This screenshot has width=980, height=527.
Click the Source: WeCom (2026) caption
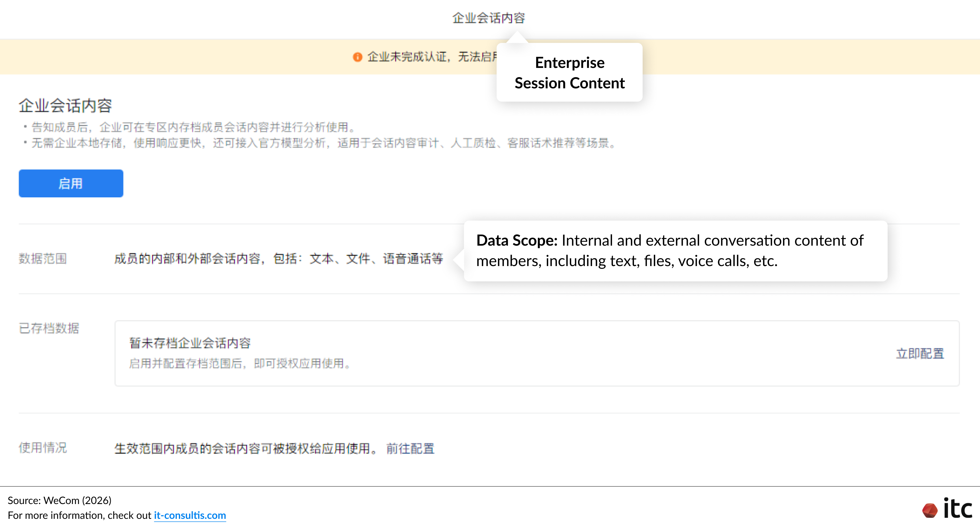[60, 500]
